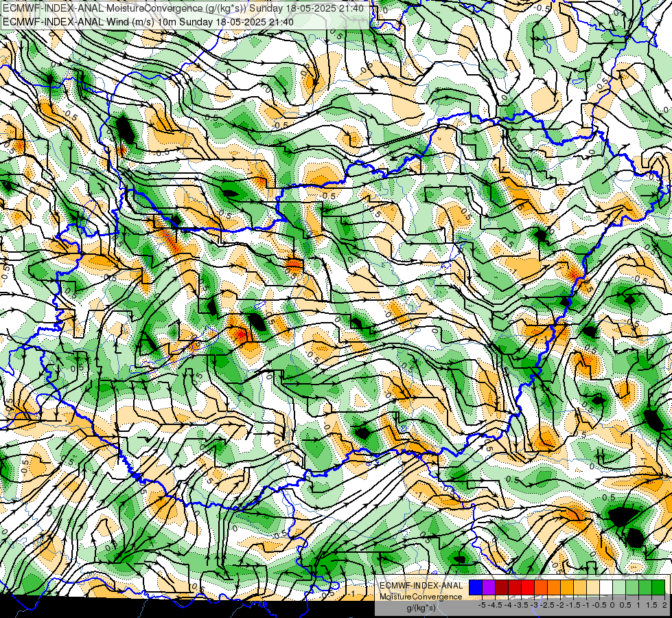Click the Wind (m/s) 10m title line
The image size is (672, 618).
click(x=148, y=21)
